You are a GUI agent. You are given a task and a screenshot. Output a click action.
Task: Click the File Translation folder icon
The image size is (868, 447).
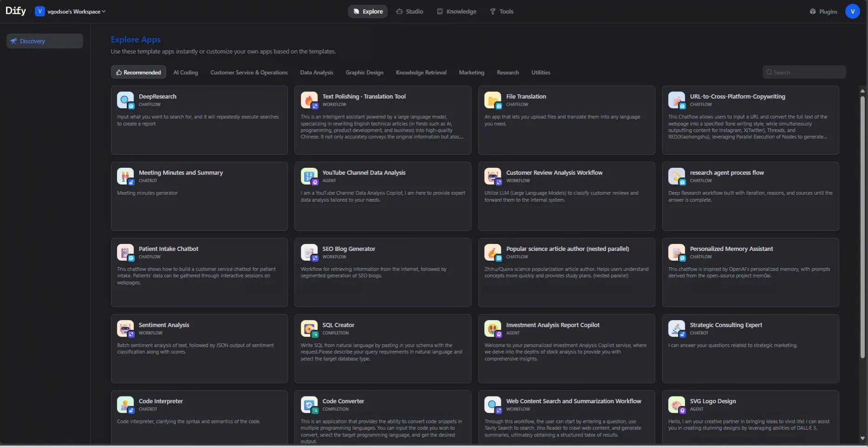click(x=493, y=100)
